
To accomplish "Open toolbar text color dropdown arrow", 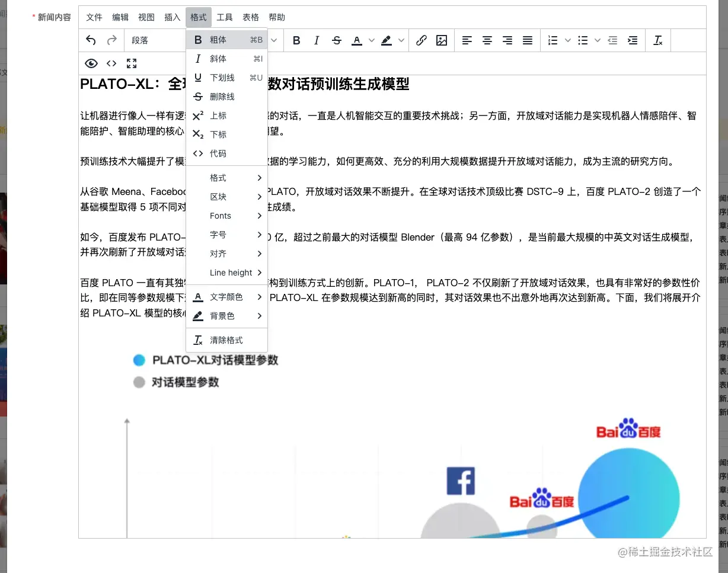I will pyautogui.click(x=372, y=40).
